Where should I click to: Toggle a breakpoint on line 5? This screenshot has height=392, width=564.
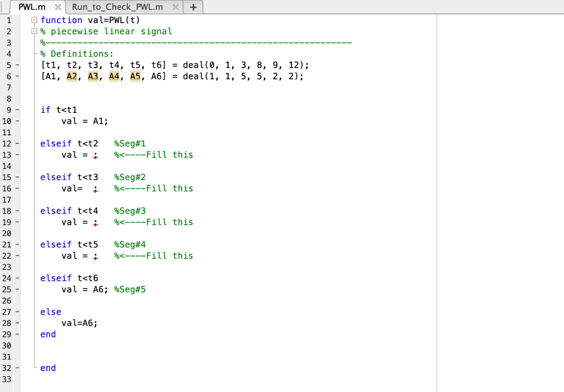[17, 64]
